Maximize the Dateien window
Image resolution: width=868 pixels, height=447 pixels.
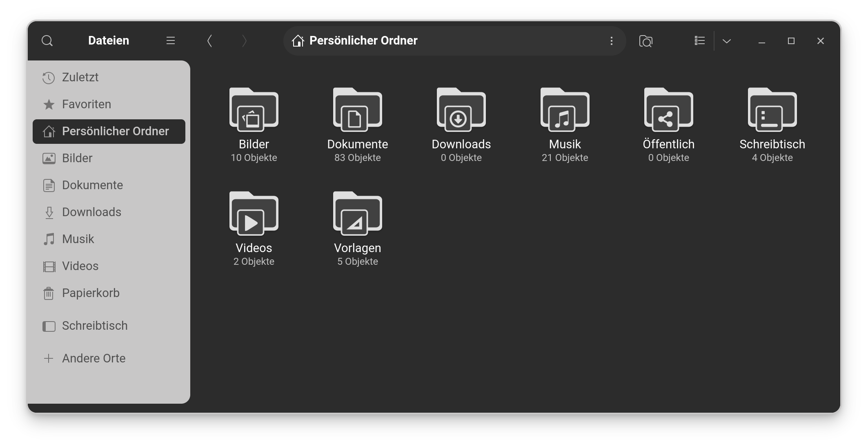pos(791,41)
